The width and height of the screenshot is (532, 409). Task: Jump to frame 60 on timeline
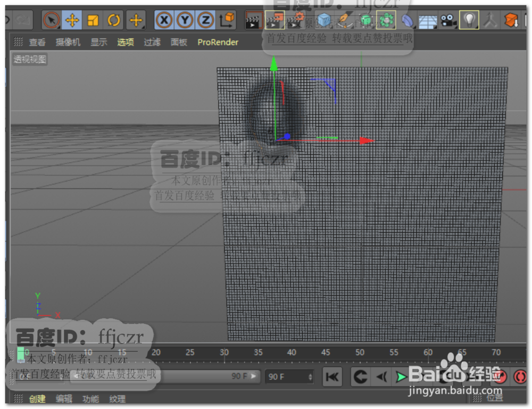click(428, 353)
